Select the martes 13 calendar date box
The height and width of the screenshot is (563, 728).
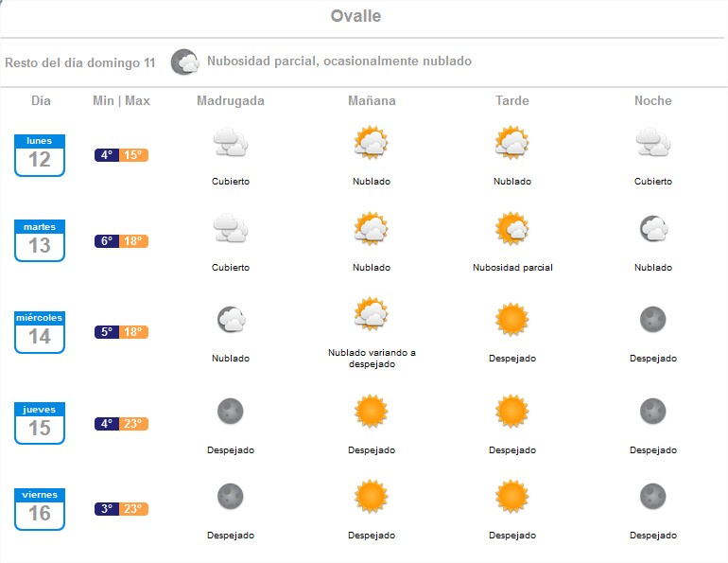point(40,240)
